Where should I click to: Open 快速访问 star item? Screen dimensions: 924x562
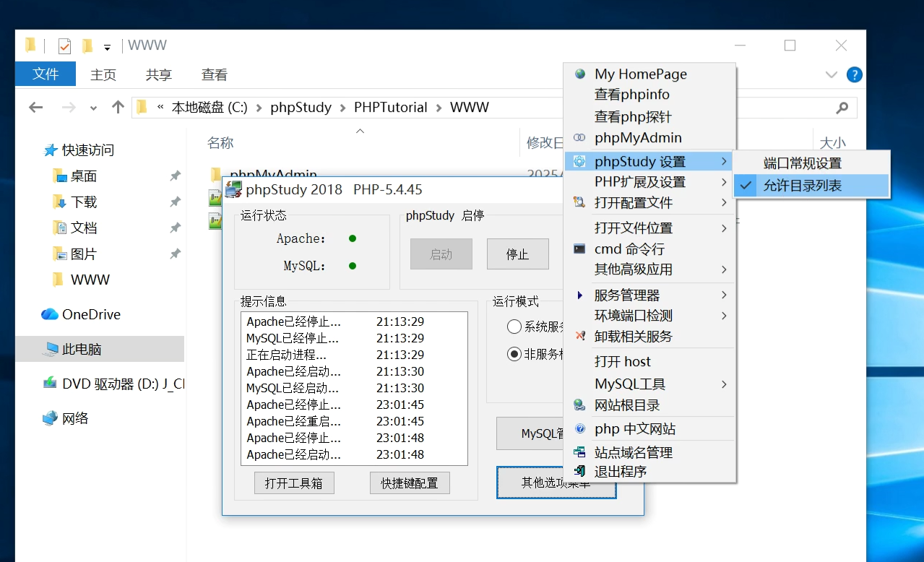click(x=79, y=150)
